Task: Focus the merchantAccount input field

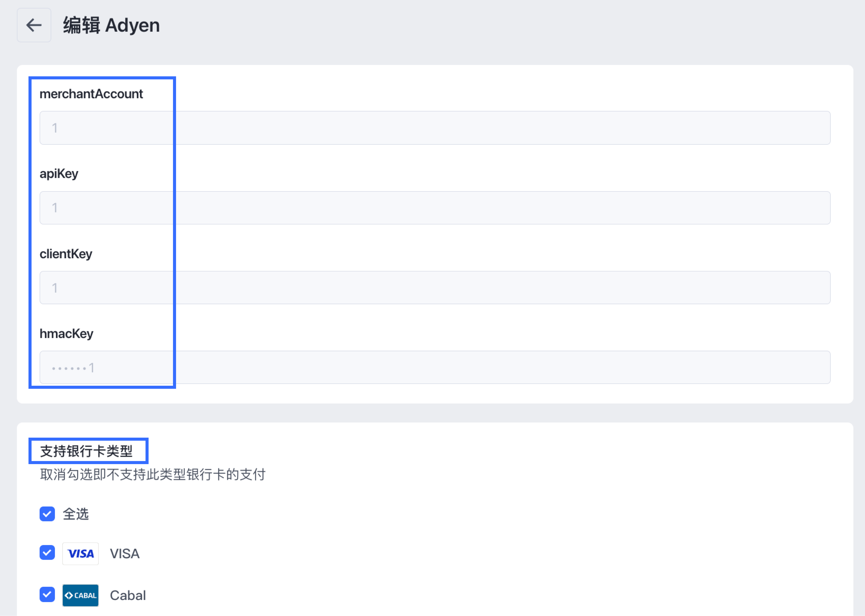Action: pos(435,128)
